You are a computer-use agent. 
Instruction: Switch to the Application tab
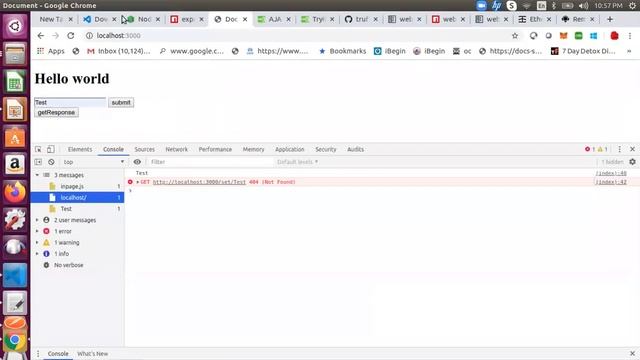pos(290,149)
